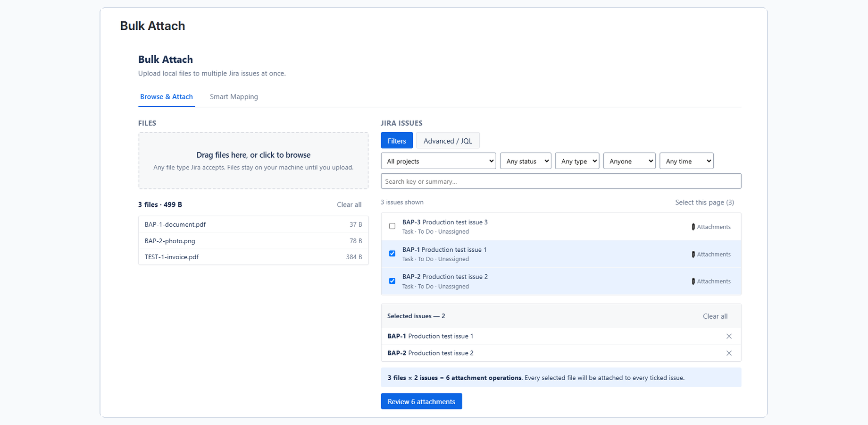The width and height of the screenshot is (868, 425).
Task: Click Select this page (3)
Action: [704, 202]
